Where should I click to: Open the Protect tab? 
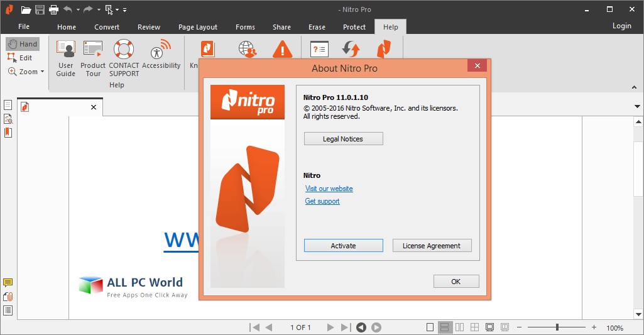tap(354, 27)
